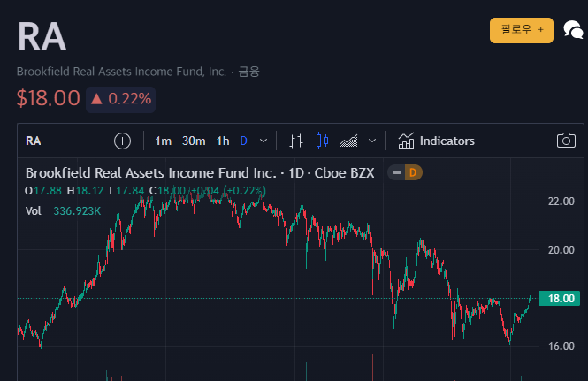Select the 1h timeframe
Viewport: 588px width, 381px height.
222,141
